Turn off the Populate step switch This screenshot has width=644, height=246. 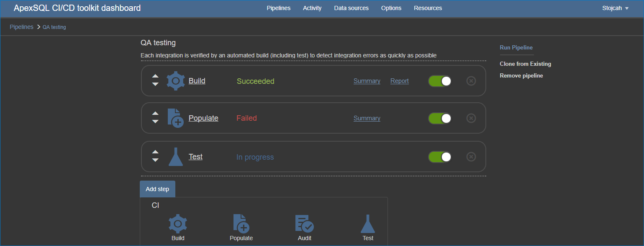[440, 118]
